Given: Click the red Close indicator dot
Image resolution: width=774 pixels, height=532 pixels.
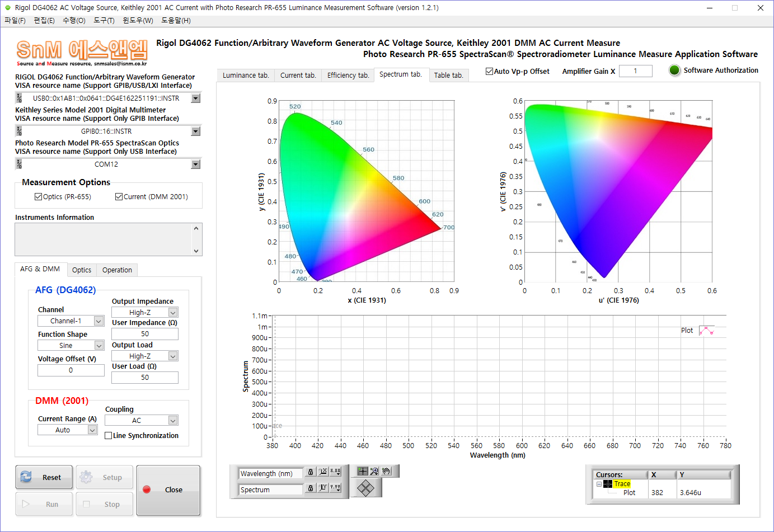Looking at the screenshot, I should 147,489.
